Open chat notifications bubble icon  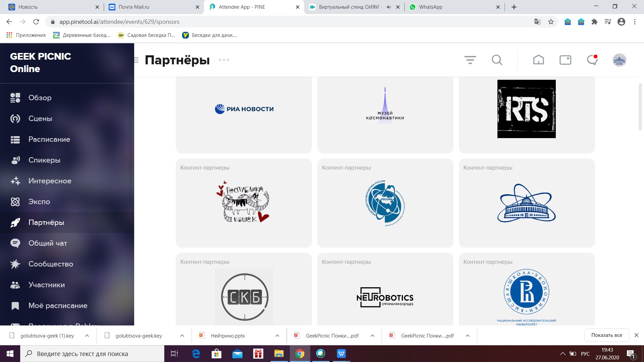tap(592, 60)
